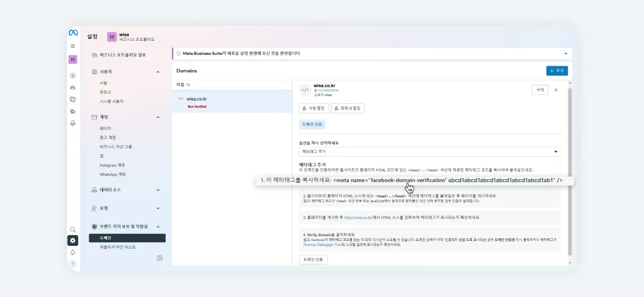Click the code icon beside wisa.co.kr list row
The height and width of the screenshot is (297, 644).
coord(180,99)
